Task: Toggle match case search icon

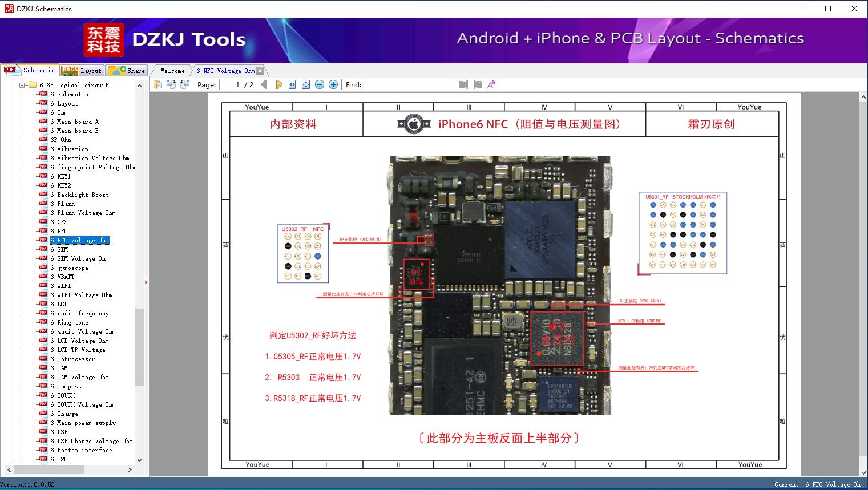Action: [491, 84]
